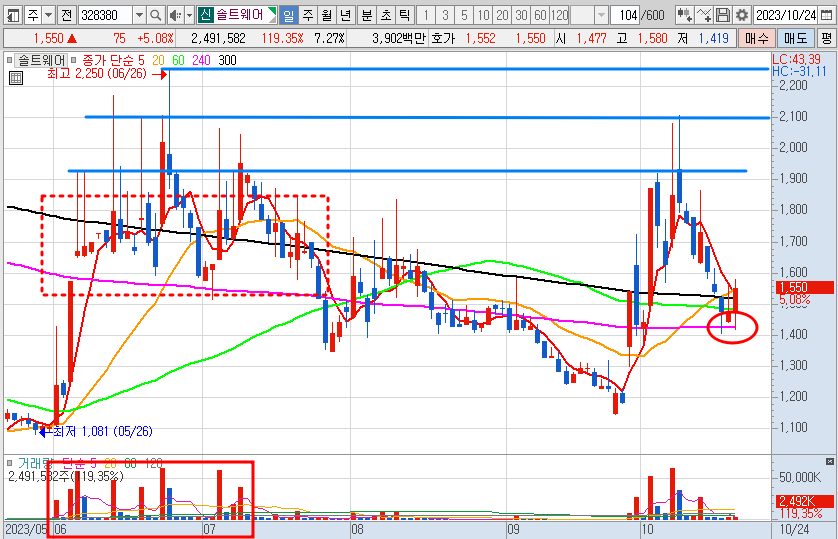Click volume 2,491,582 in quote bar
Screen dimensions: 838x539
click(218, 38)
